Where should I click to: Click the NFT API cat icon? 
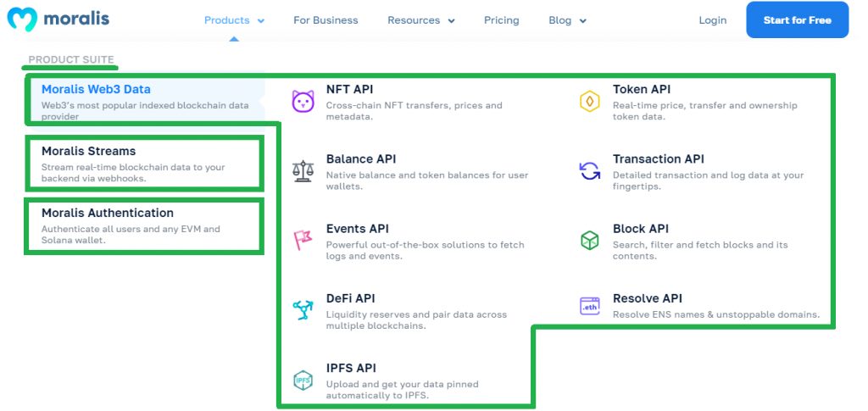click(303, 102)
